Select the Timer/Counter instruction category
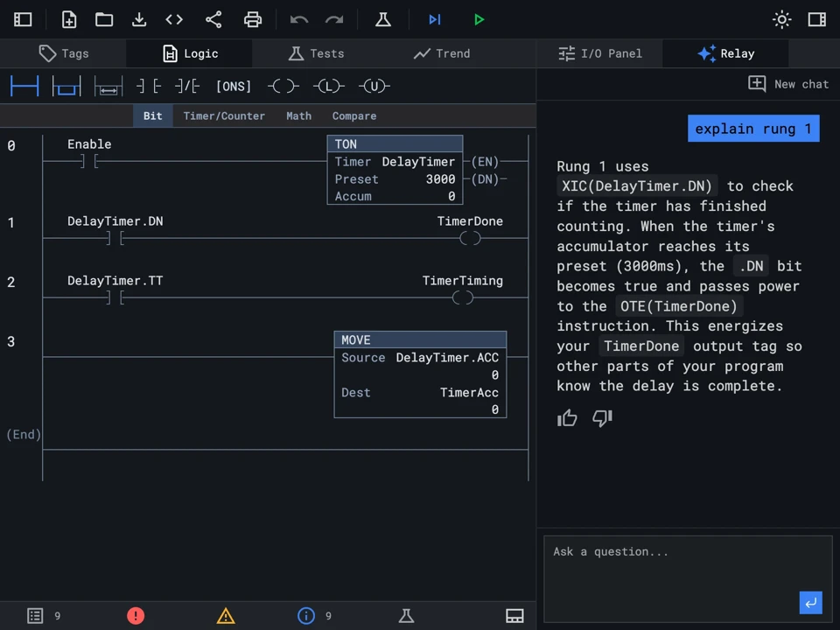840x630 pixels. [224, 116]
